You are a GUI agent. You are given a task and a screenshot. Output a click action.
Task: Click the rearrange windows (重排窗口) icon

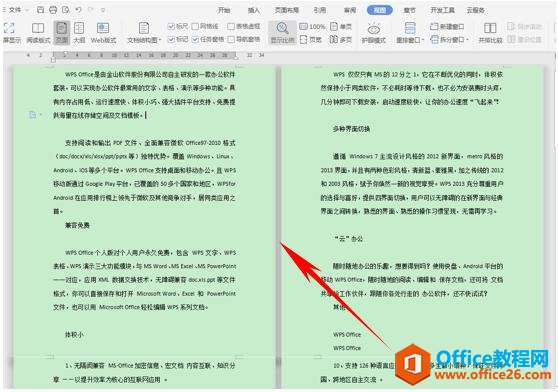[x=410, y=28]
